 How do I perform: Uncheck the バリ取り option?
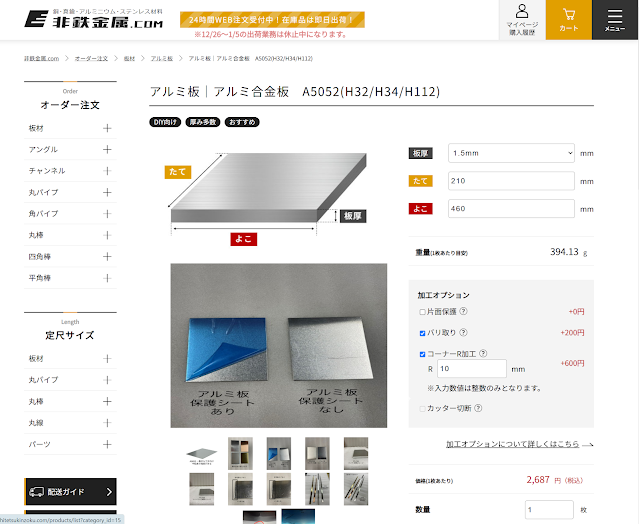tap(422, 333)
